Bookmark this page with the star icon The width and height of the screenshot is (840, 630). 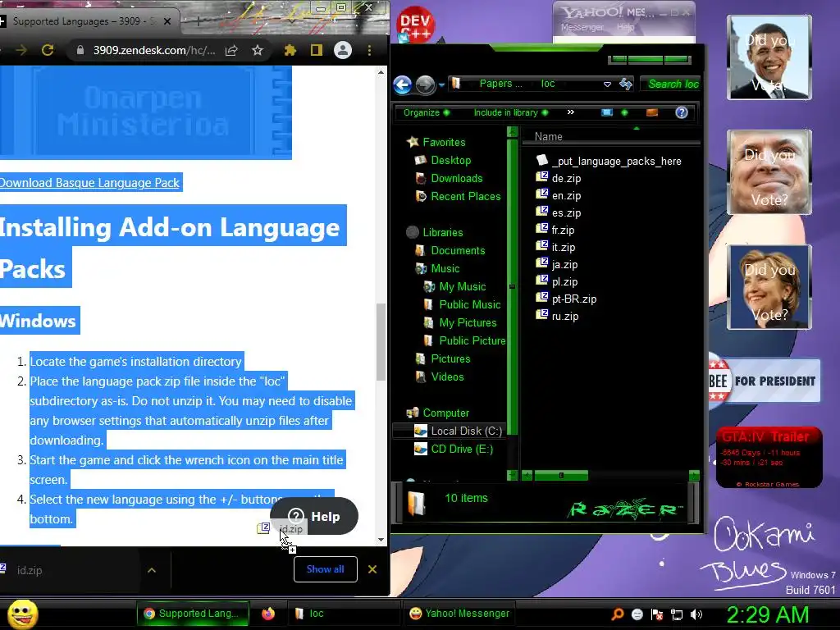[x=258, y=50]
